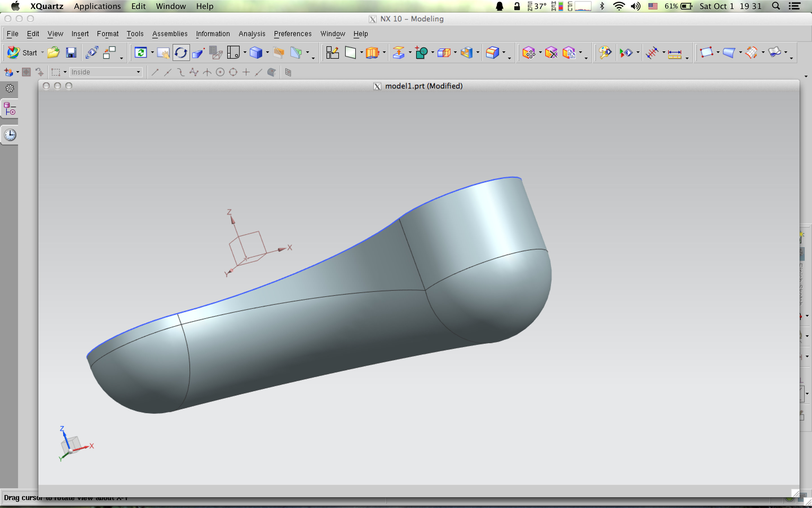Click the blue shaded cube rendering icon
Image resolution: width=812 pixels, height=508 pixels.
256,53
